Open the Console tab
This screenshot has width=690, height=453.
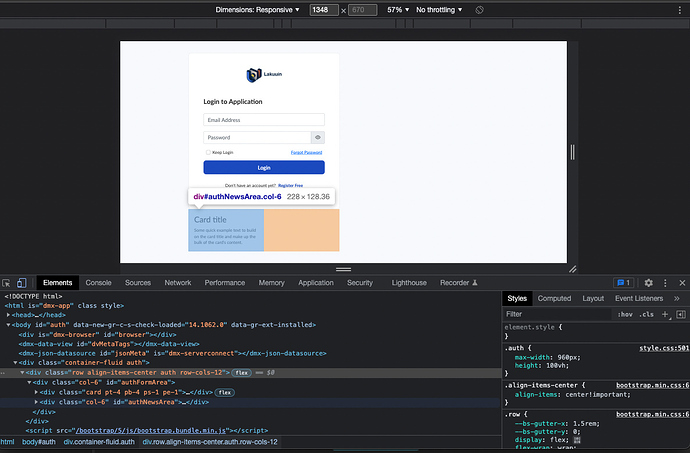[x=98, y=283]
